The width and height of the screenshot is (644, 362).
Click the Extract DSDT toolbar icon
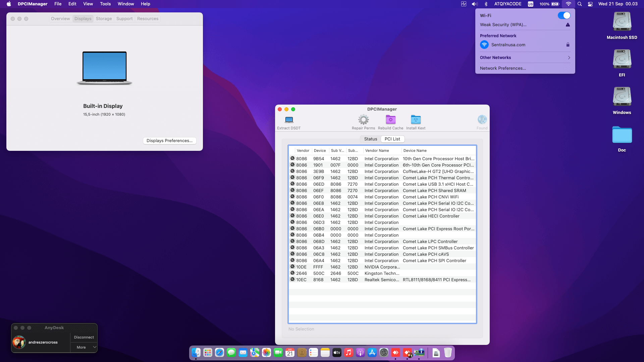(x=289, y=120)
